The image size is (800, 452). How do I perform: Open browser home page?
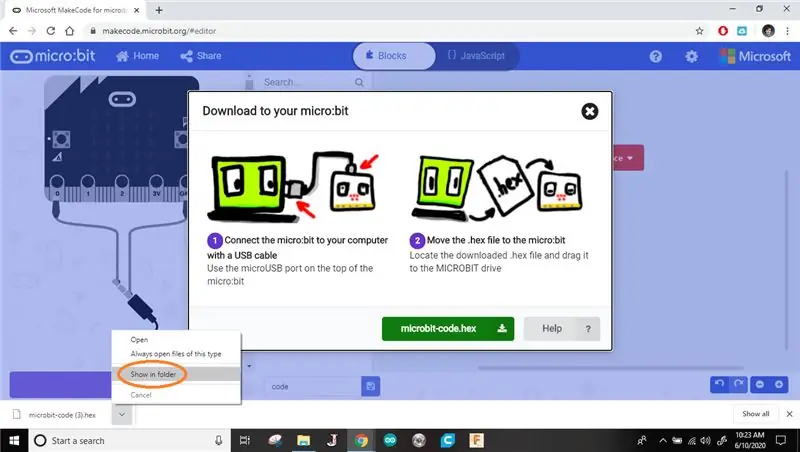coord(69,31)
